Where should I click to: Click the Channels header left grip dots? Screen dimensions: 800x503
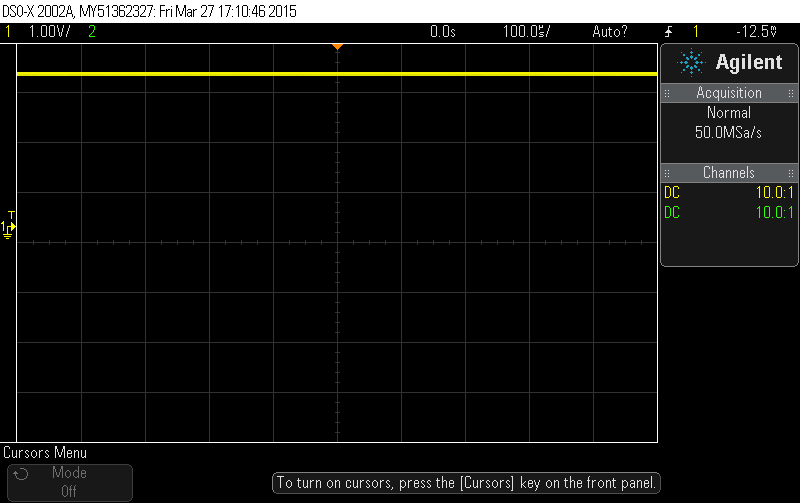tap(667, 173)
